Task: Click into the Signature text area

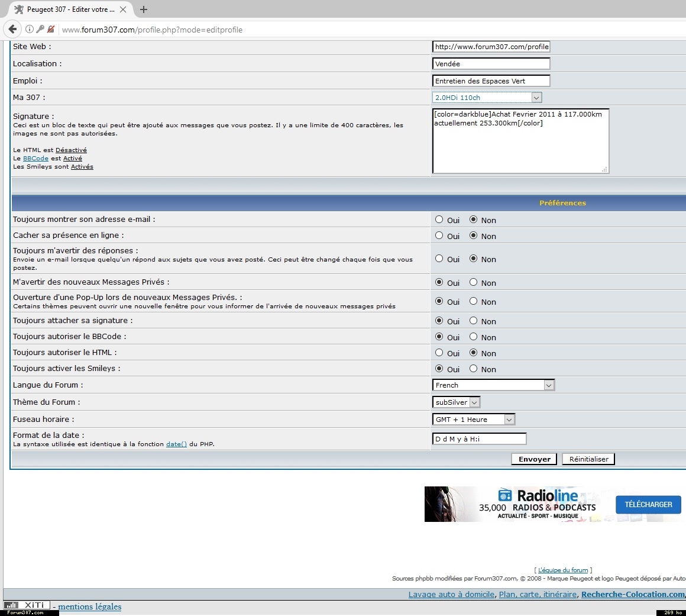Action: (x=520, y=145)
